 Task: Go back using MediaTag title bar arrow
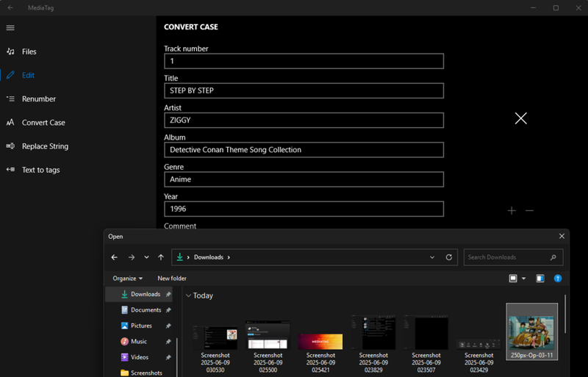click(x=10, y=7)
